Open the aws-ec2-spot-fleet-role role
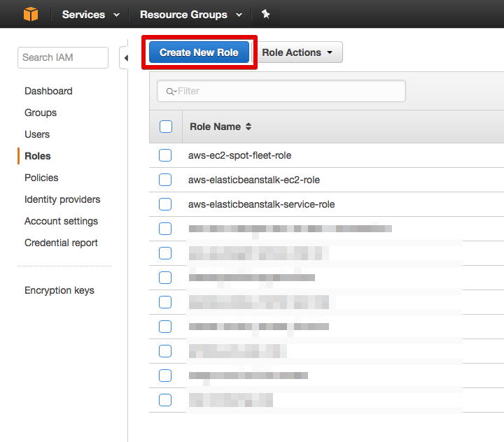The height and width of the screenshot is (442, 504). click(x=240, y=155)
